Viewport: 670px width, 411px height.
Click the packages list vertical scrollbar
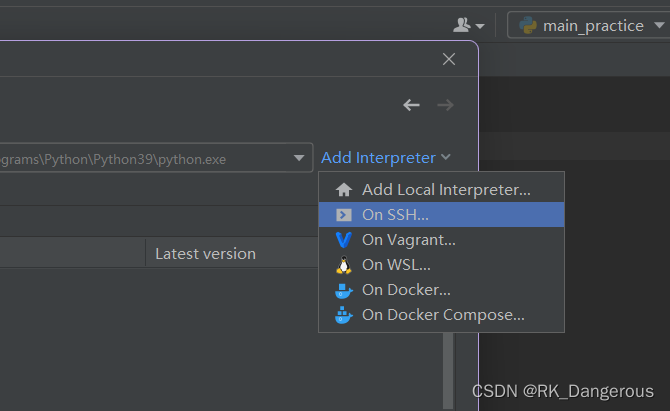click(x=448, y=370)
